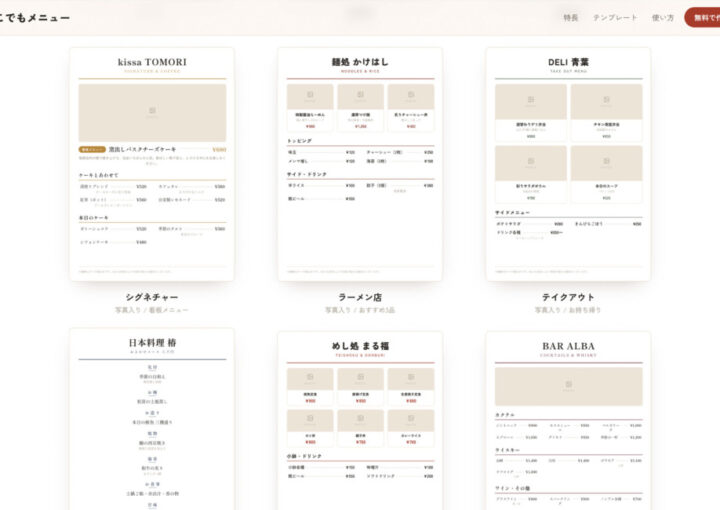Select the DELI 青葉 template card
The height and width of the screenshot is (510, 720).
click(x=568, y=164)
